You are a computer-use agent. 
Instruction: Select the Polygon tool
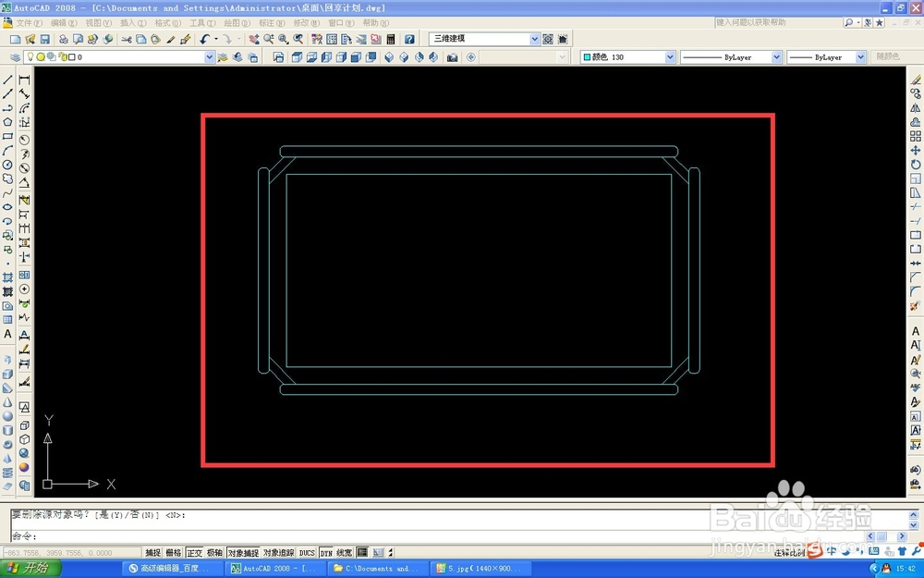pos(7,122)
